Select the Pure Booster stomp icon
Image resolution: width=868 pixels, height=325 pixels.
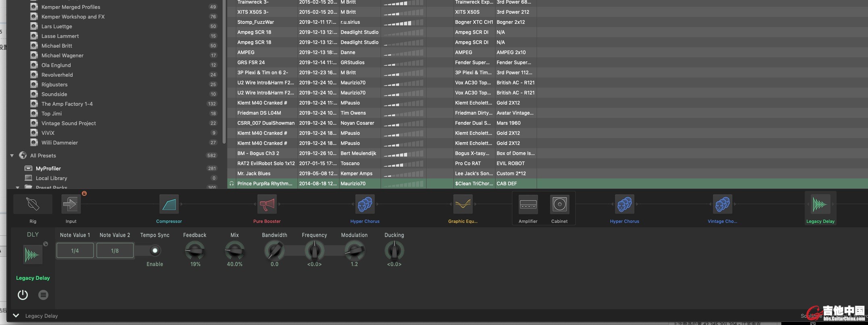[267, 204]
